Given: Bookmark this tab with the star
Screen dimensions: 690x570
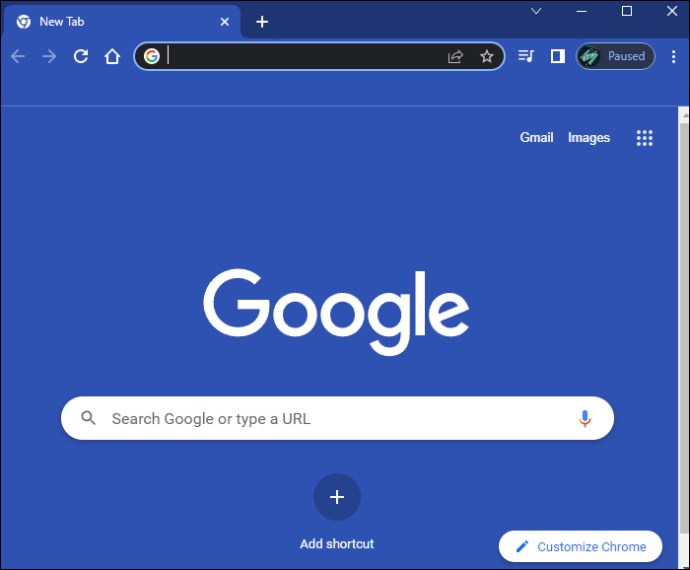Looking at the screenshot, I should pyautogui.click(x=487, y=56).
